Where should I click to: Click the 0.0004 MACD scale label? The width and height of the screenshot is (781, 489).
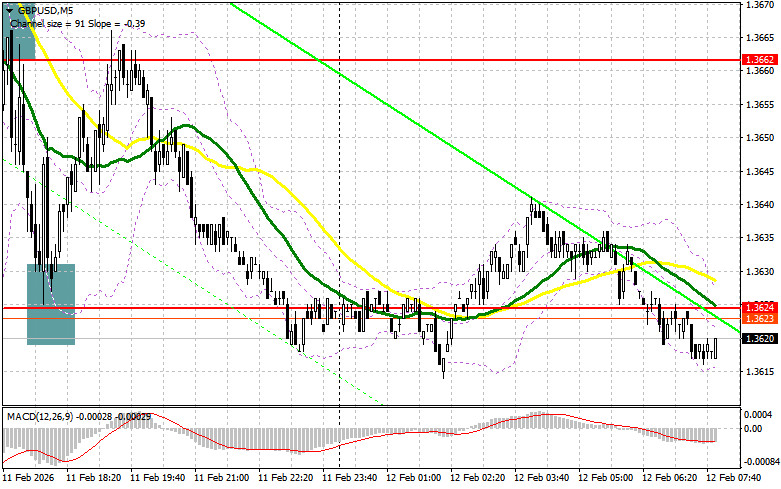[759, 414]
